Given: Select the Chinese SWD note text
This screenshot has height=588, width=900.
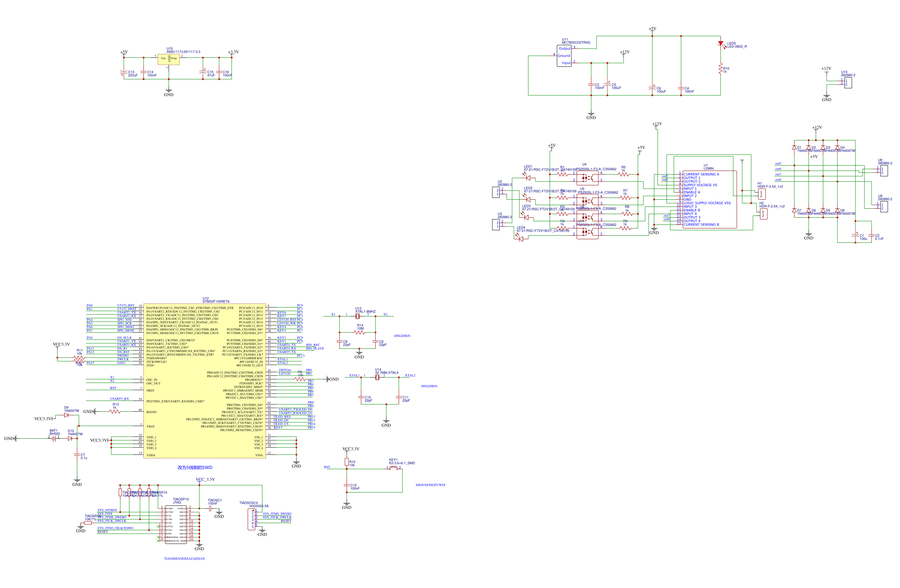Looking at the screenshot, I should [195, 467].
